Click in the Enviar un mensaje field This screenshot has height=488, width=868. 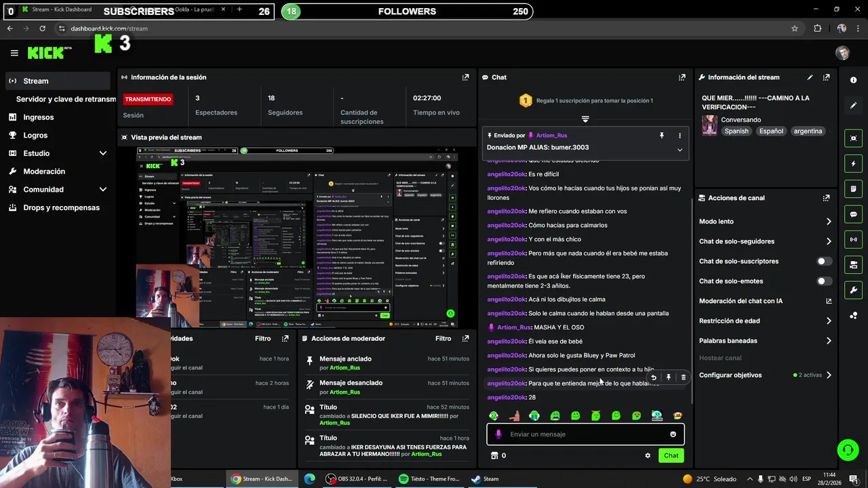pos(585,434)
